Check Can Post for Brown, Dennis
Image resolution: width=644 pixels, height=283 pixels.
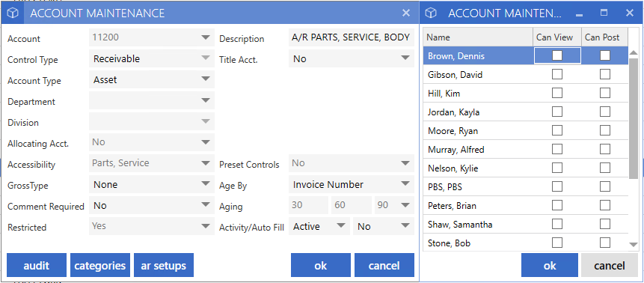(605, 55)
